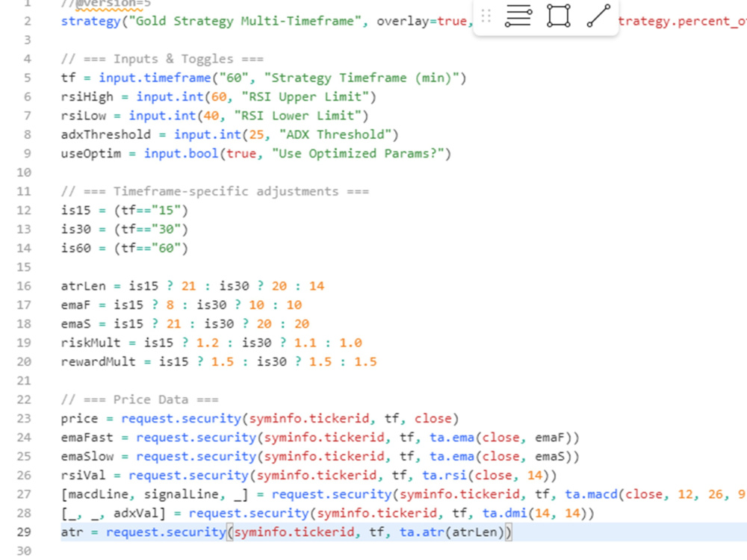Screen dimensions: 747x560
Task: Click the 'adxThreshold' variable name
Action: click(106, 134)
